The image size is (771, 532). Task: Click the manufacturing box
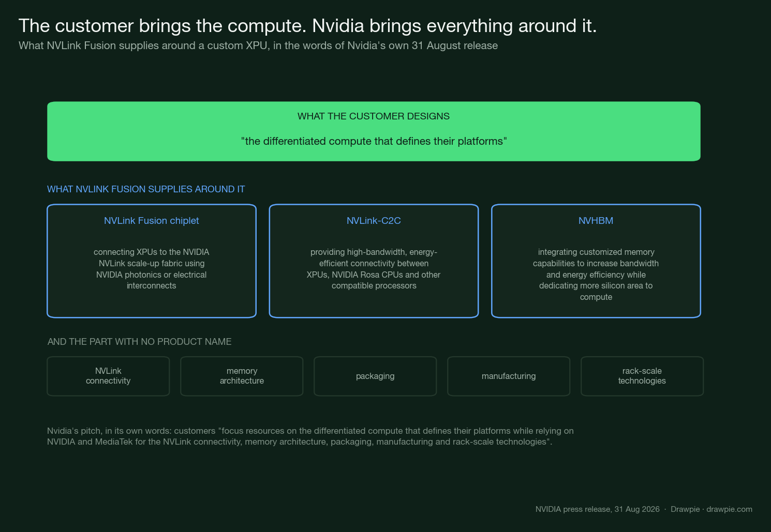(x=509, y=376)
